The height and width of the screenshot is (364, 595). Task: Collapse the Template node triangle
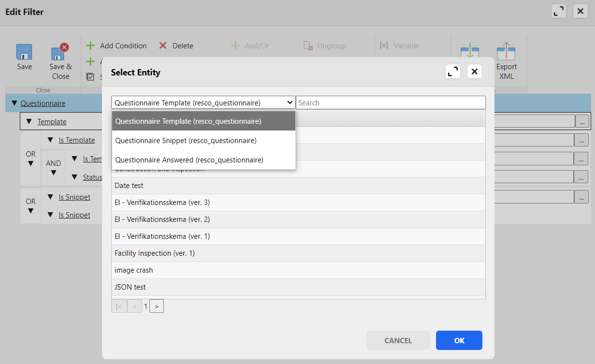click(x=29, y=122)
